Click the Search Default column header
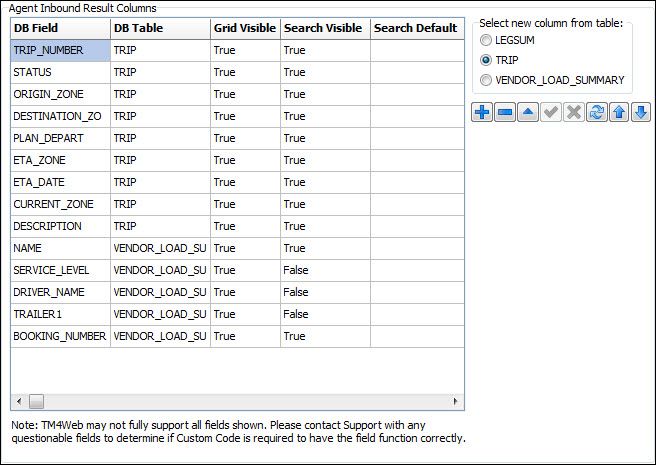The image size is (656, 465). 415,28
